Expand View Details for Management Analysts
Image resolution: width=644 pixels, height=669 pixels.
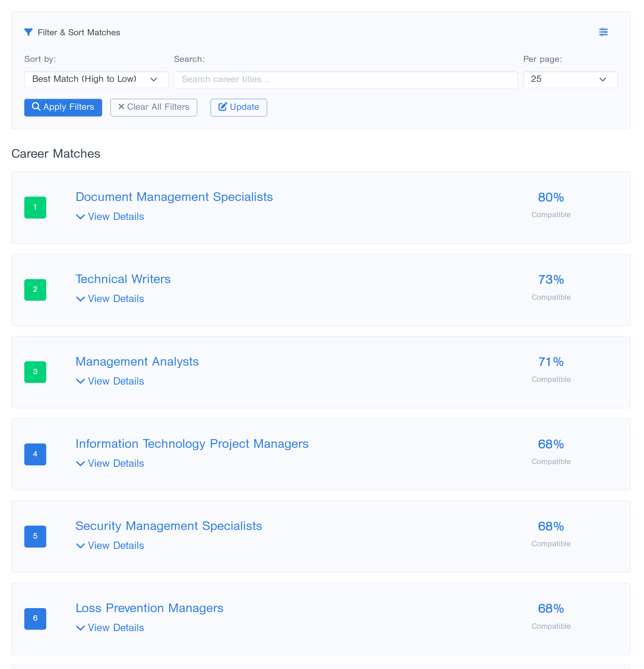[109, 381]
